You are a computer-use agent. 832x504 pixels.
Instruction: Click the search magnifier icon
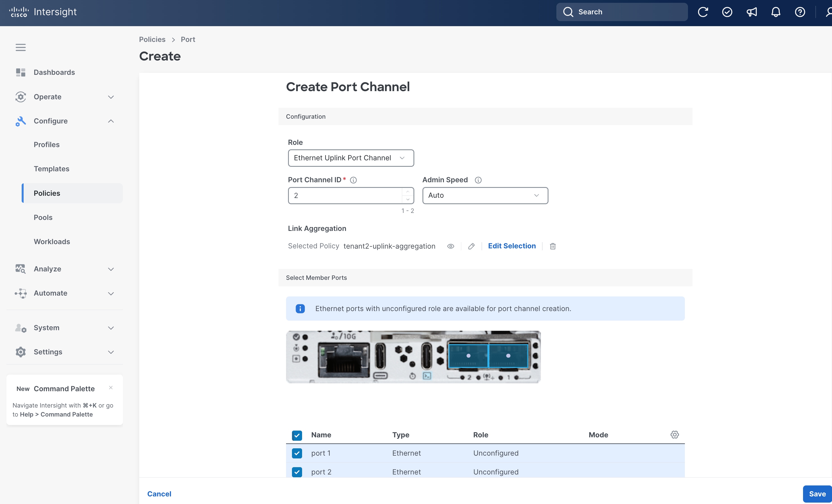568,12
